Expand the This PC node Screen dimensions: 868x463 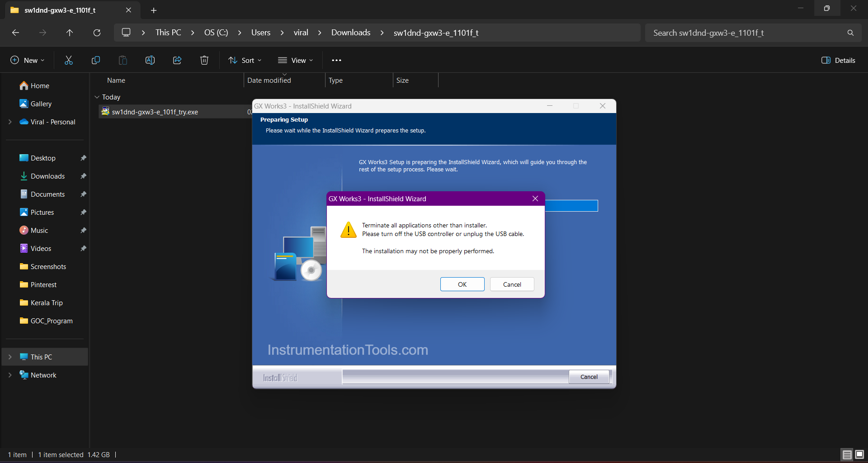(10, 357)
